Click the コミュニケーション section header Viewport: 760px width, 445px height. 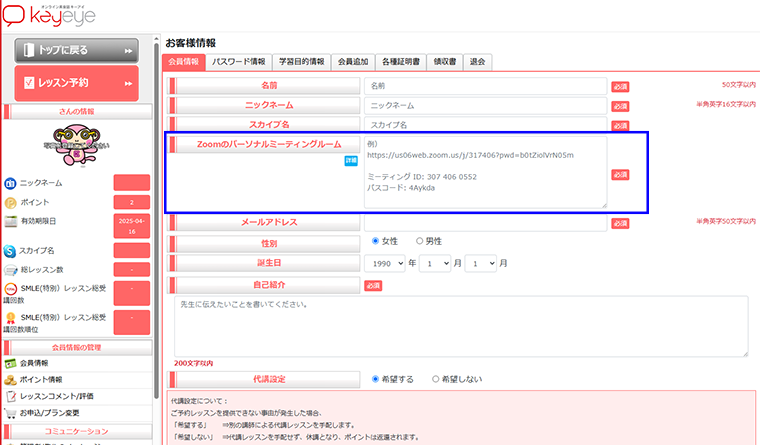coord(78,431)
